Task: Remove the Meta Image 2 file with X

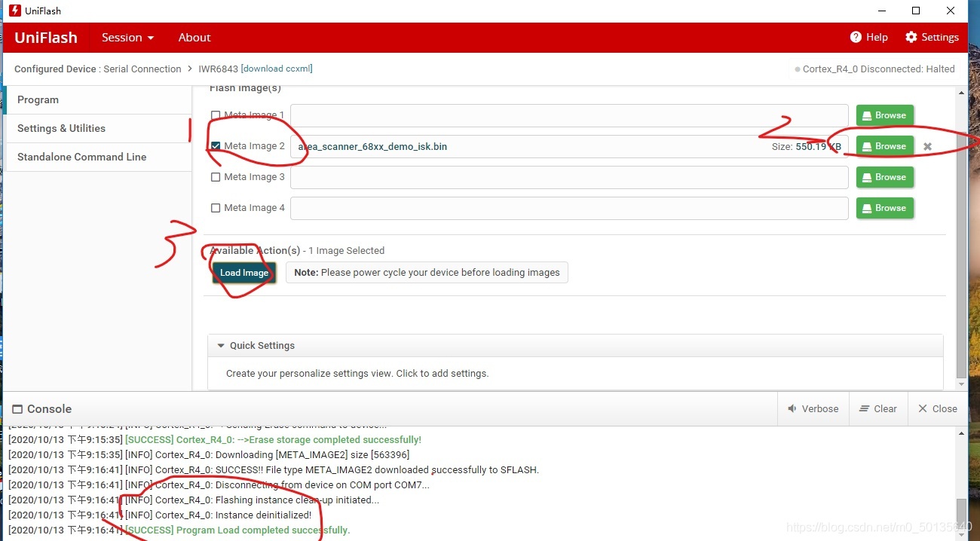Action: [x=927, y=146]
